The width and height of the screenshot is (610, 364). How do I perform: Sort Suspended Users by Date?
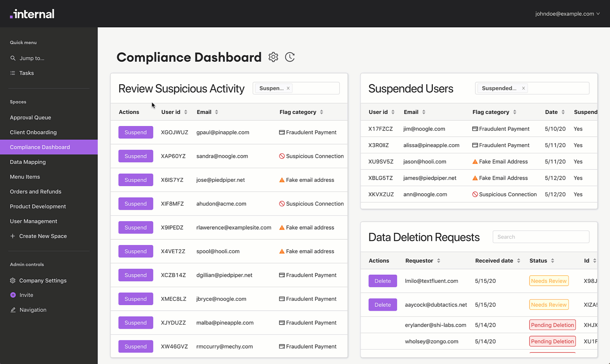tap(562, 112)
